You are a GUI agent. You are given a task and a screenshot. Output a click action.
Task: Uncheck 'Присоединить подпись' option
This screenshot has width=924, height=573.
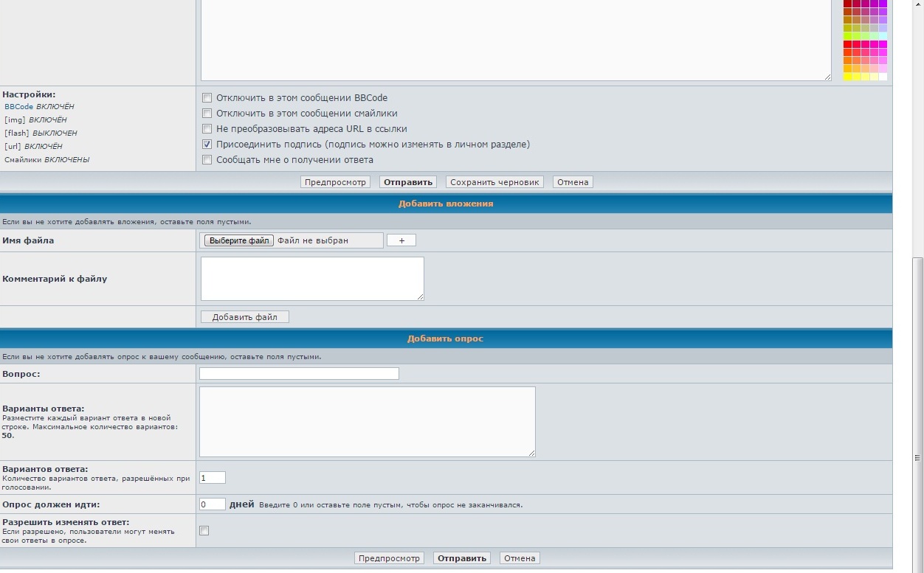[x=207, y=144]
